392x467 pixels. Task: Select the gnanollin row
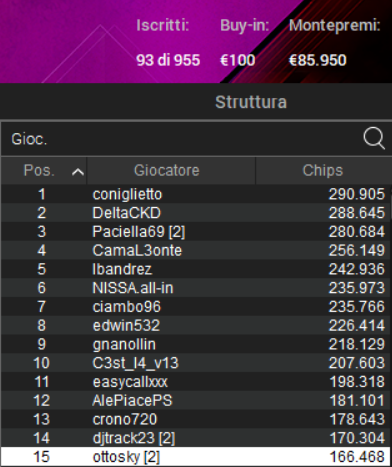point(195,344)
